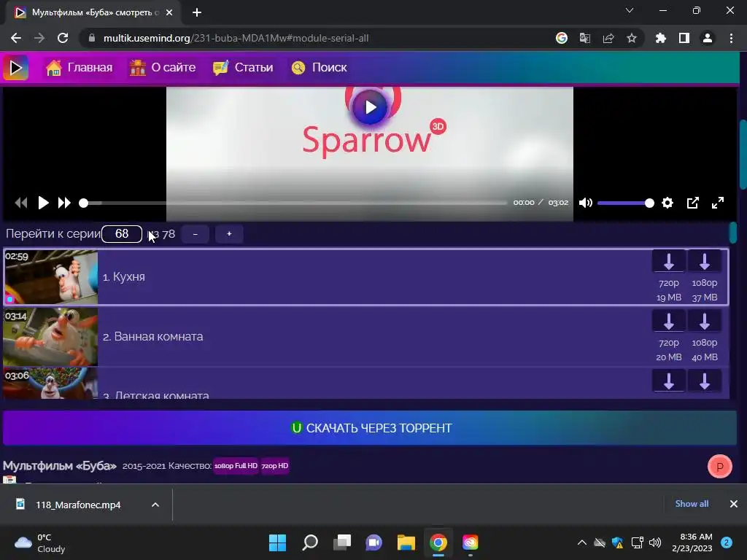Close the Мультфильм «Буба» tab
Screen dimensions: 747x560
coord(169,12)
